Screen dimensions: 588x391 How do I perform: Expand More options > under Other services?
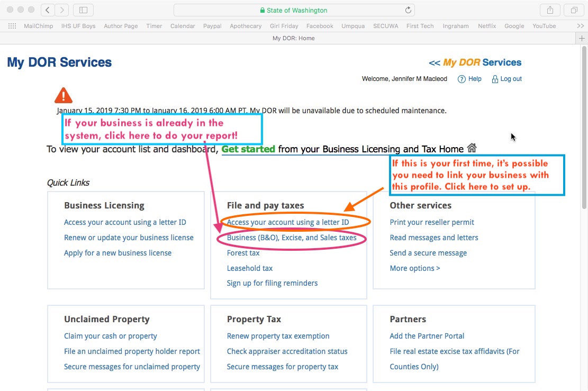(415, 268)
